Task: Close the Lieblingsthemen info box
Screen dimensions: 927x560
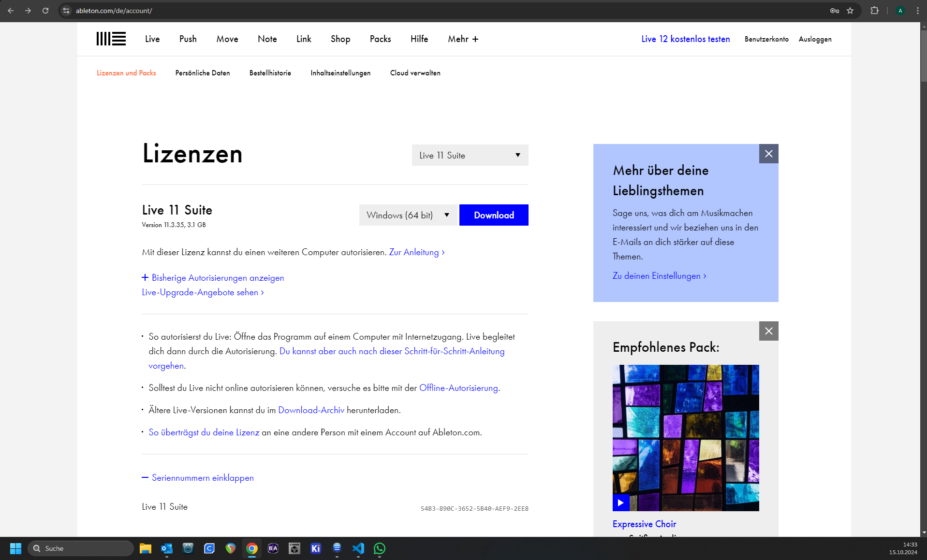Action: point(769,154)
